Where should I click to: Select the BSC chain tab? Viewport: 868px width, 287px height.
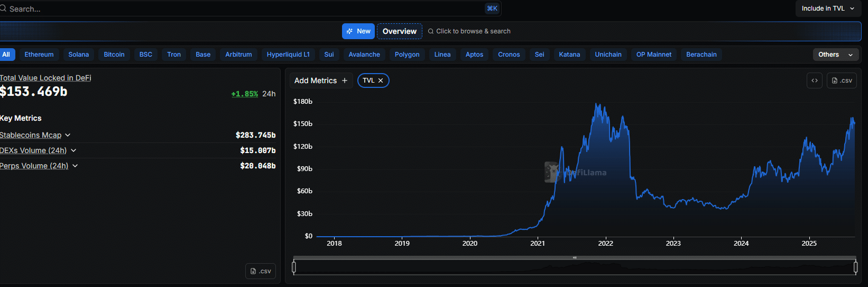(x=146, y=55)
